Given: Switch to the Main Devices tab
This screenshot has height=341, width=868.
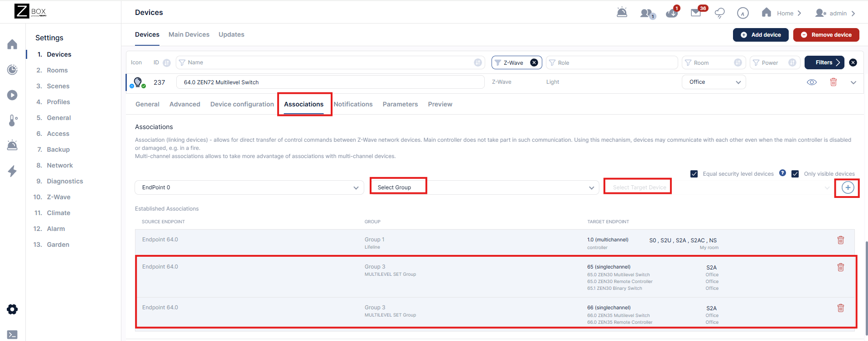Looking at the screenshot, I should point(189,34).
